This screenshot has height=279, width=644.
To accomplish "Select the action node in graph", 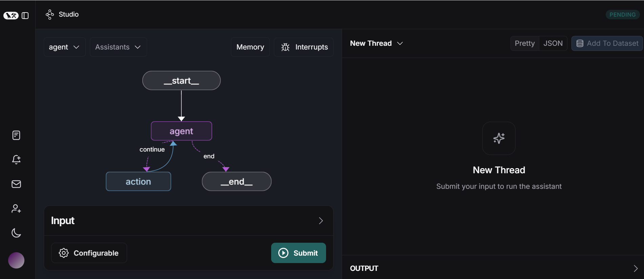I will point(138,182).
